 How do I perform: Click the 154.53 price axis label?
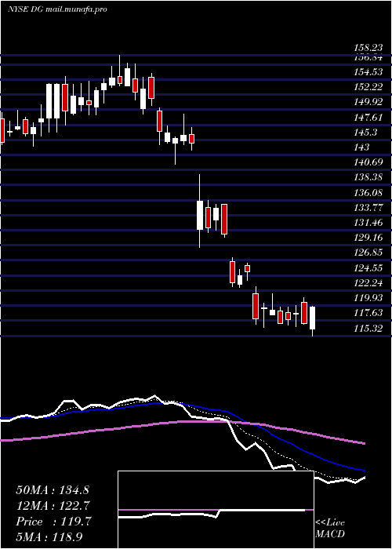point(367,72)
